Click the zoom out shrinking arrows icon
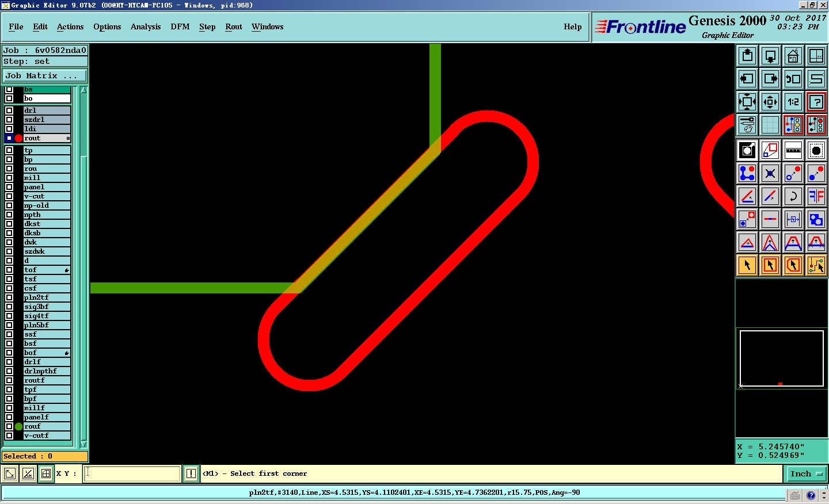 pos(770,102)
